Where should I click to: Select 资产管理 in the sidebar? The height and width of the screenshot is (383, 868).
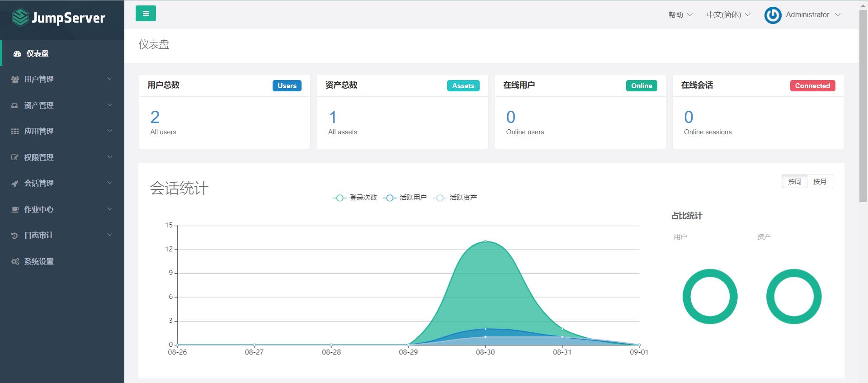pyautogui.click(x=62, y=105)
